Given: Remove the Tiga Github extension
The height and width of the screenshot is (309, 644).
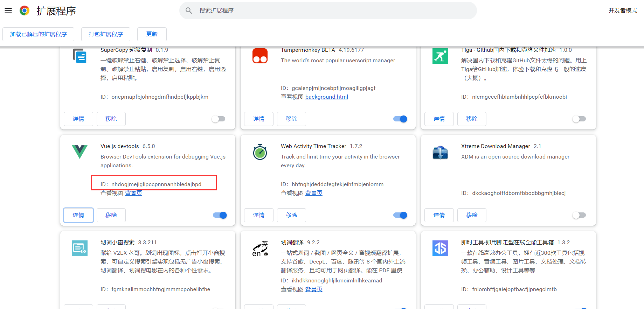Looking at the screenshot, I should coord(472,119).
